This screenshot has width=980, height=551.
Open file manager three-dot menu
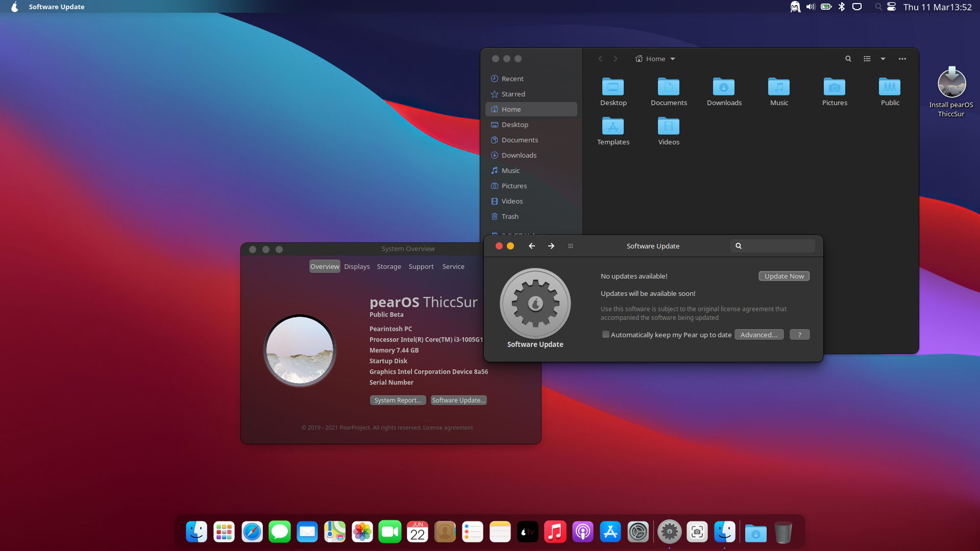coord(902,59)
